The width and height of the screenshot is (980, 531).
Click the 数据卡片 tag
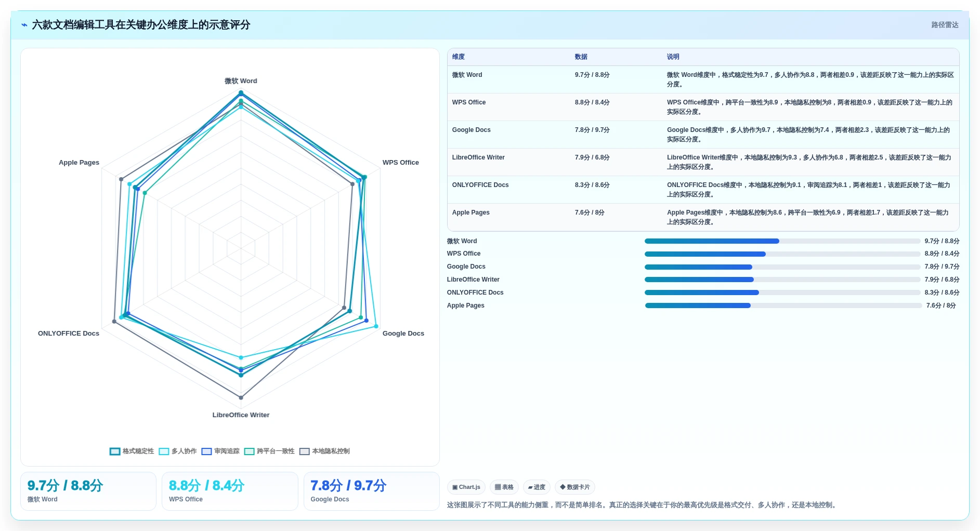(x=575, y=487)
